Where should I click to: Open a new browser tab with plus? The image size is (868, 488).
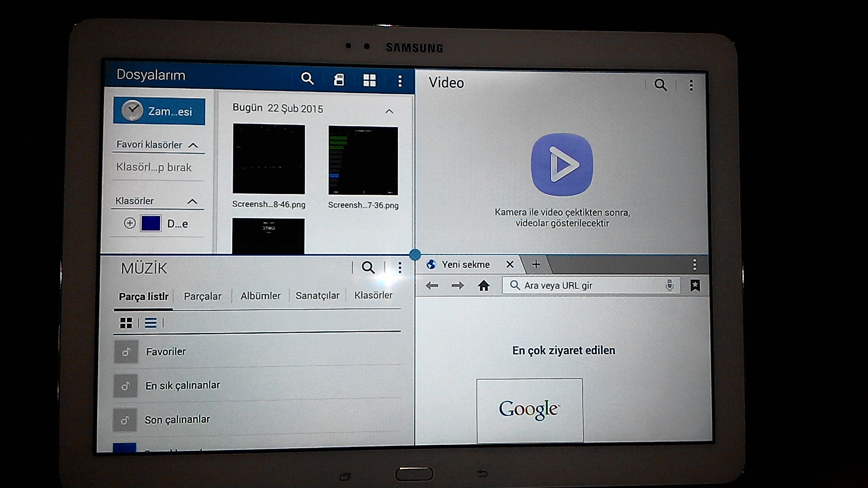[536, 265]
